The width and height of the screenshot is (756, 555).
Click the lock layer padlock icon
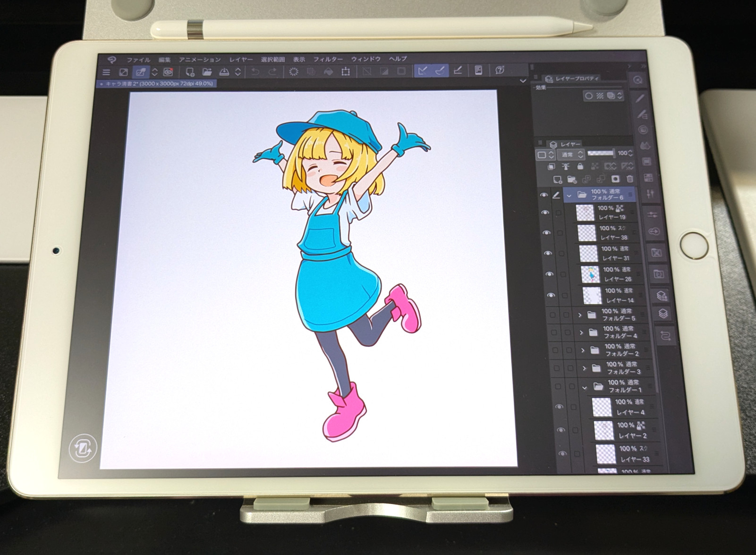pyautogui.click(x=580, y=167)
